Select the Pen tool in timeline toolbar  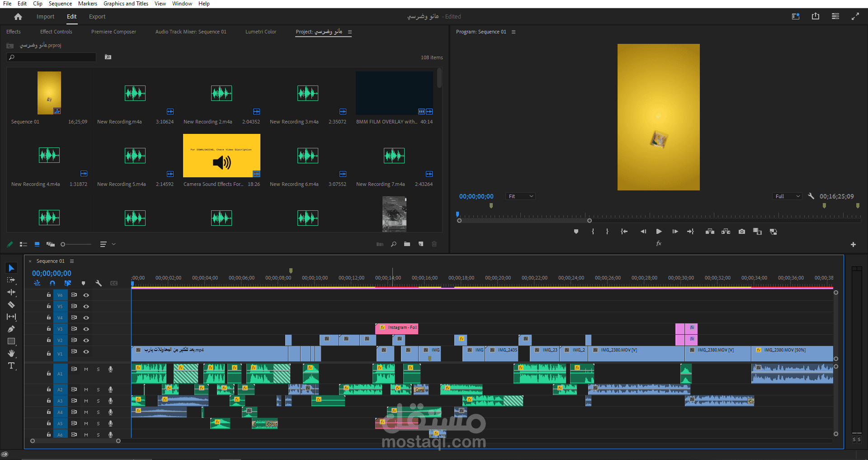coord(11,329)
